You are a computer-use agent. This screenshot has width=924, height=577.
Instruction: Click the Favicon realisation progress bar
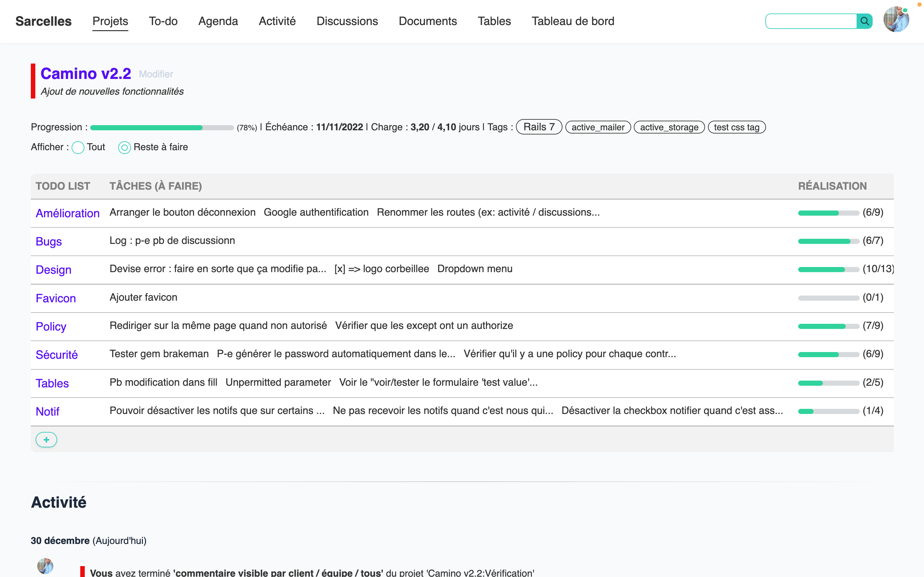[828, 298]
